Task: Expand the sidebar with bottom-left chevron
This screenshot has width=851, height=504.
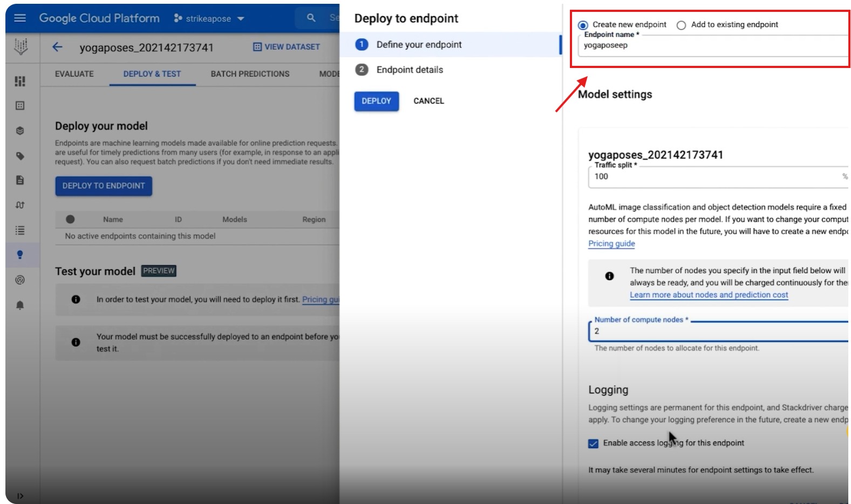Action: point(20,496)
